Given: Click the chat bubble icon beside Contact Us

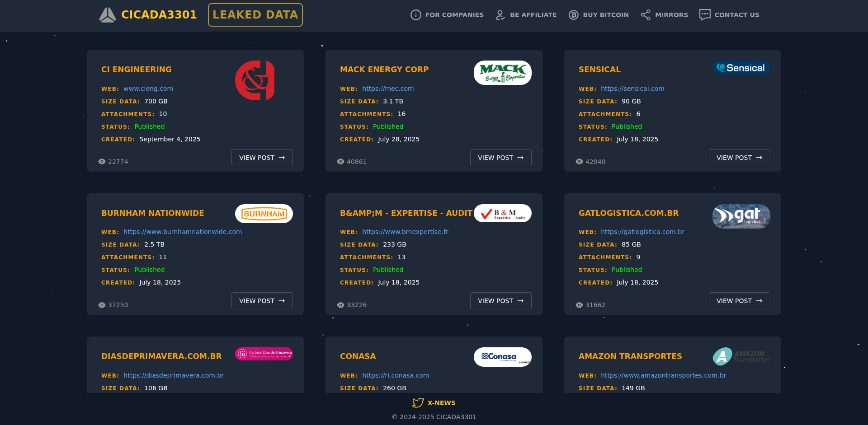Looking at the screenshot, I should tap(704, 15).
